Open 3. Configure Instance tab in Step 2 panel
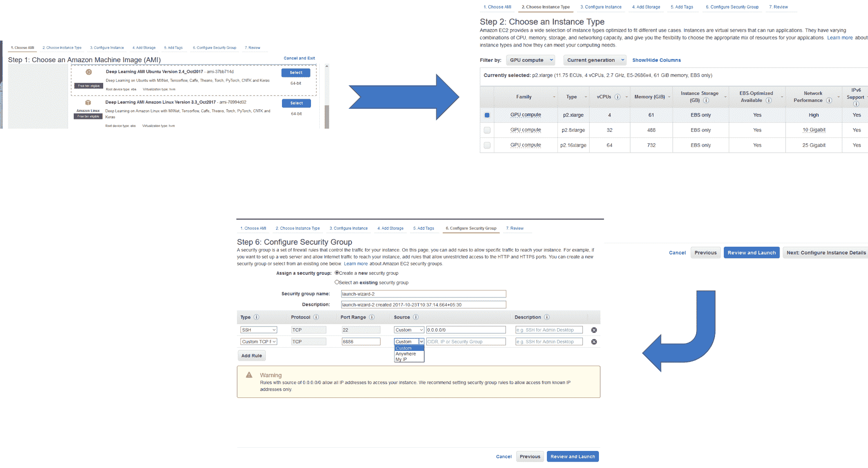 point(601,7)
